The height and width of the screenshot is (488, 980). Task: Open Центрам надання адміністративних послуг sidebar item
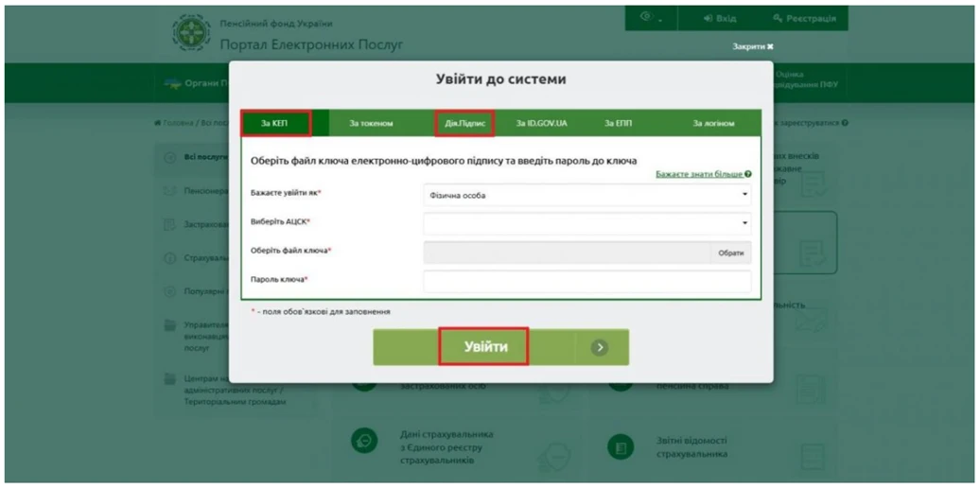click(x=235, y=391)
